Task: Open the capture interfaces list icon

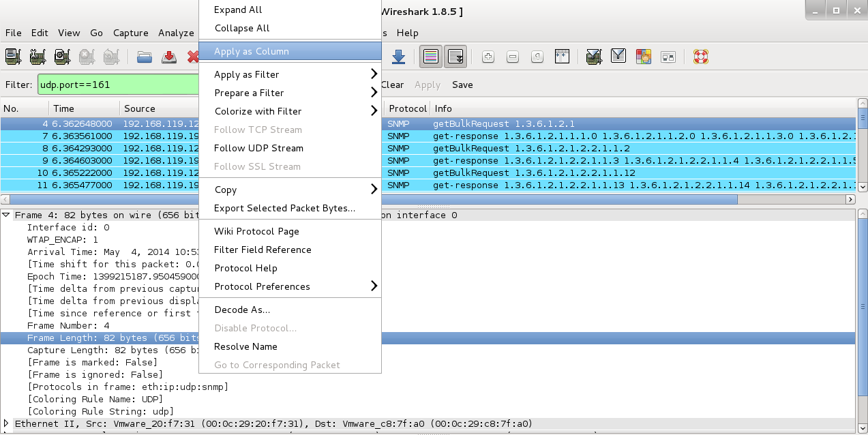Action: point(14,57)
